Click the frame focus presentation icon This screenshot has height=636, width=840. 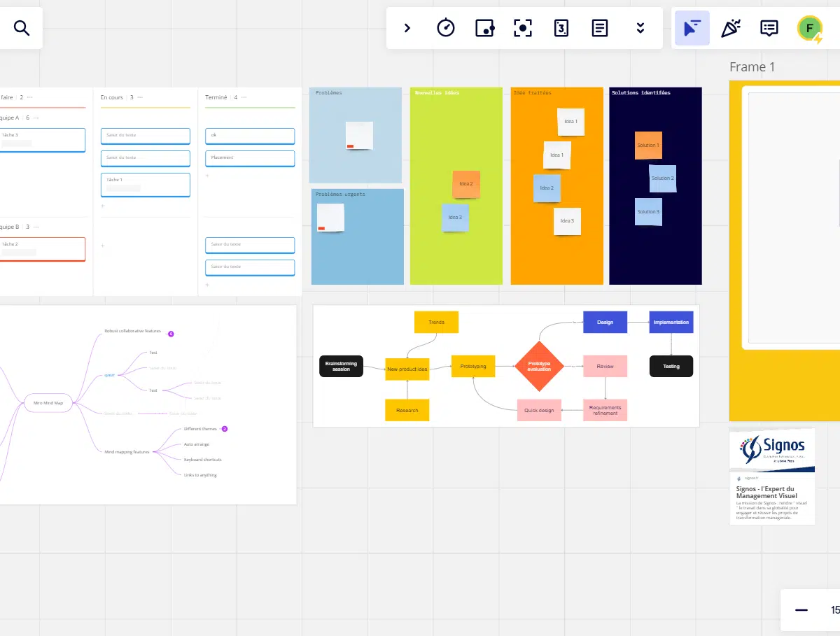(x=523, y=28)
